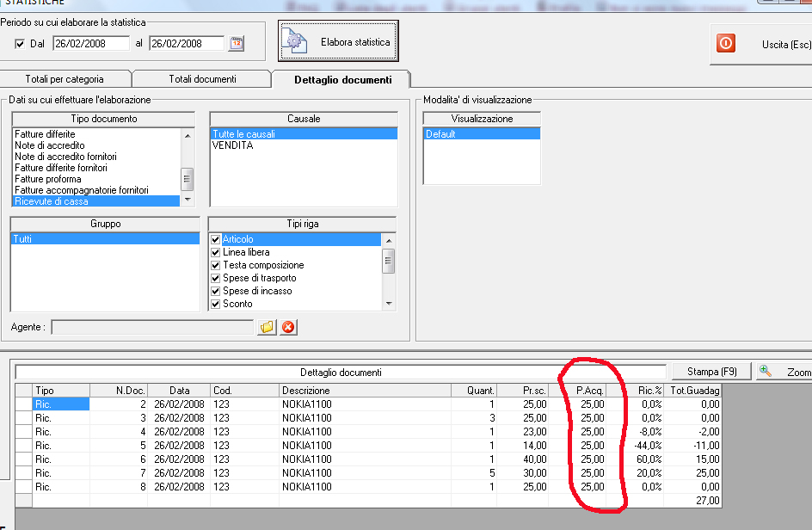
Task: Toggle the Sconto checkbox
Action: pyautogui.click(x=216, y=304)
